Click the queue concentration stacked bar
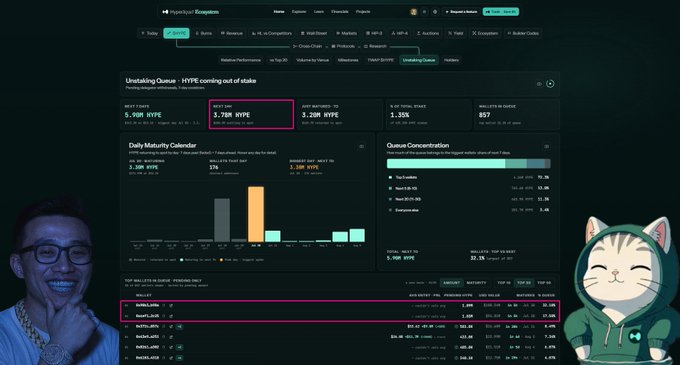This screenshot has height=365, width=680. tap(468, 163)
